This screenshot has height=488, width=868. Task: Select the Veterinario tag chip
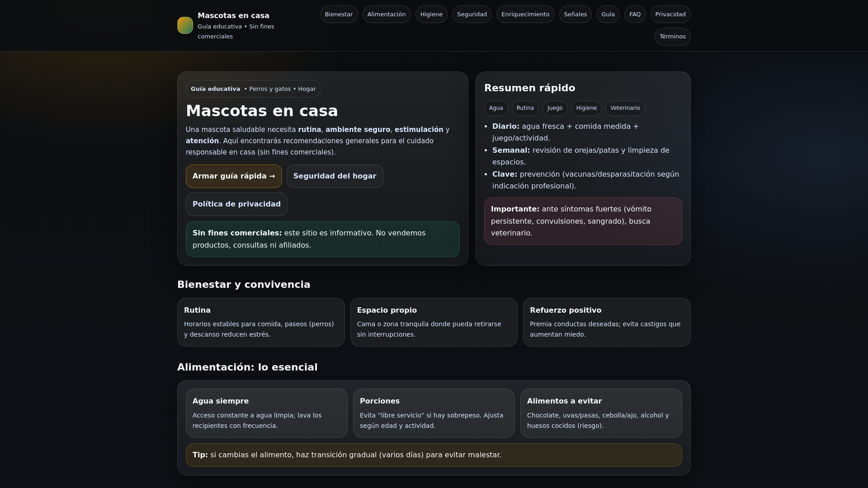[625, 108]
